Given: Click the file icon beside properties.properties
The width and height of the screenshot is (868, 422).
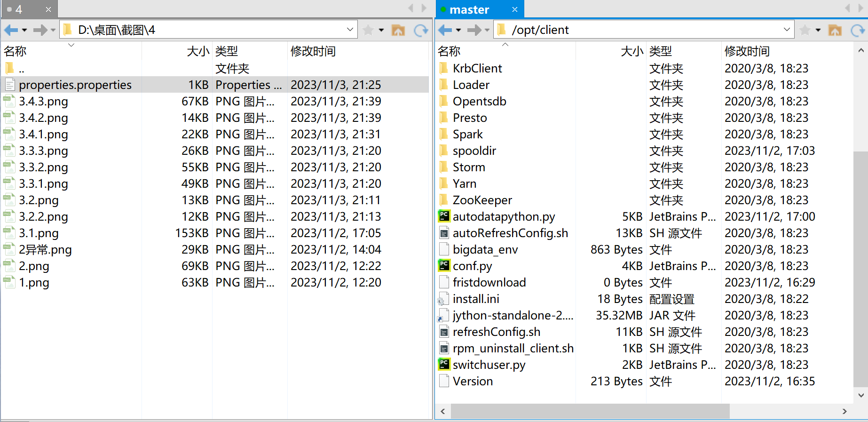Looking at the screenshot, I should (x=9, y=85).
